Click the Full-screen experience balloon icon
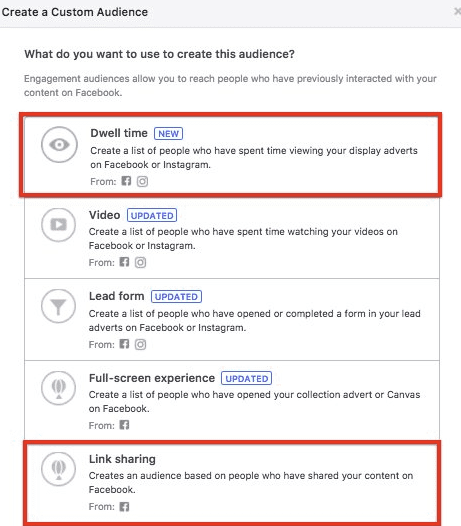461x526 pixels. 59,388
